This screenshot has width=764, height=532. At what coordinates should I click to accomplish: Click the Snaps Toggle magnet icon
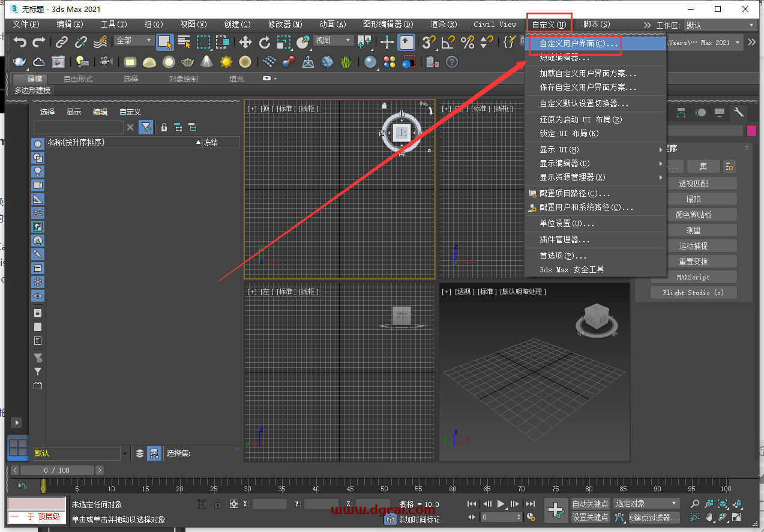[427, 43]
